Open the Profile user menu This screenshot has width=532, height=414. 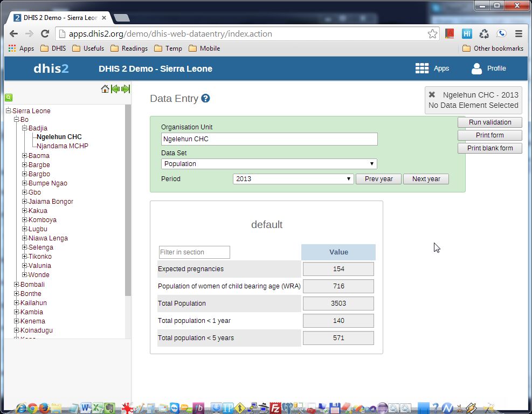(x=488, y=68)
